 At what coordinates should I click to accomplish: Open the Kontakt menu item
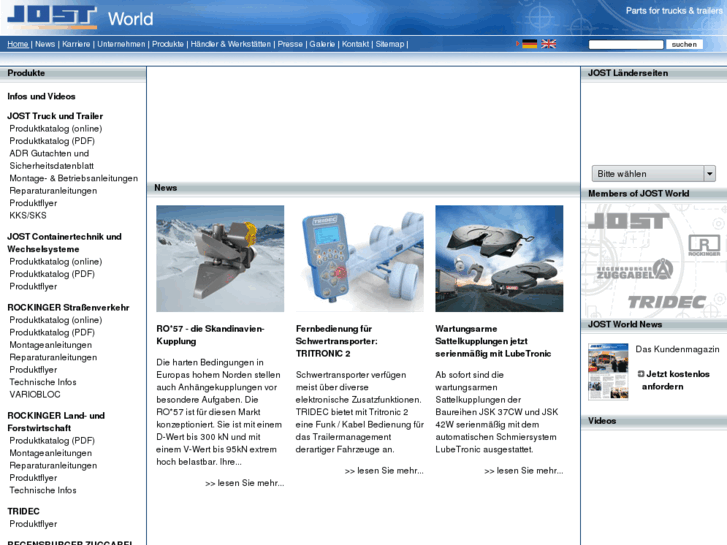tap(356, 44)
